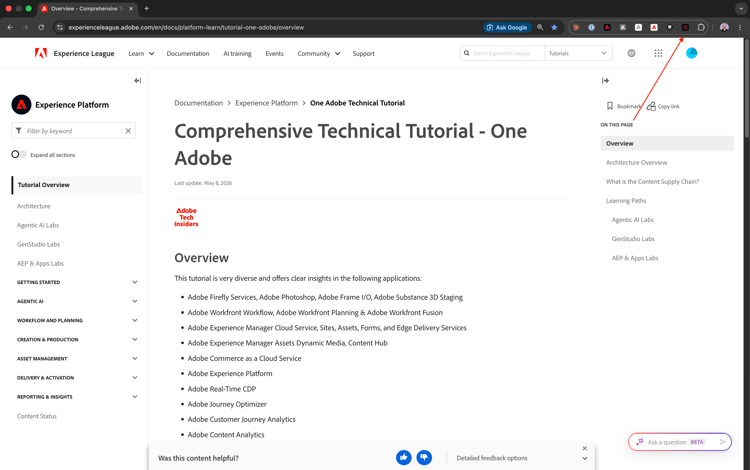
Task: Click the search magnifier in Experience League search
Action: [x=466, y=53]
